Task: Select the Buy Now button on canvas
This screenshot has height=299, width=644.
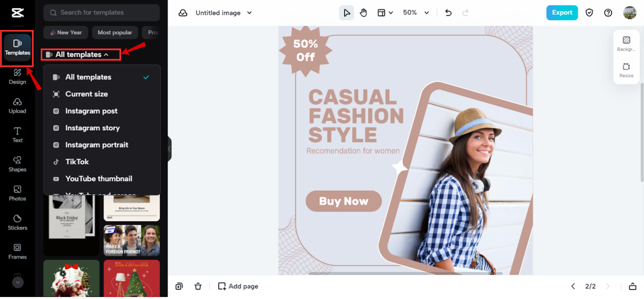Action: coord(344,202)
